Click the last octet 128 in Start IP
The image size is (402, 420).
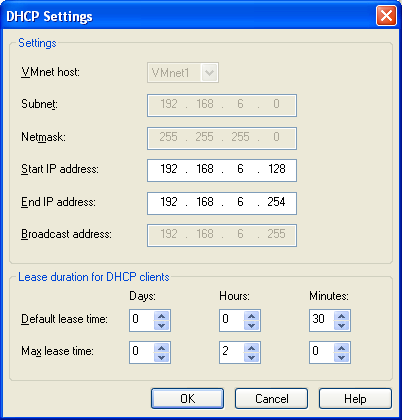(x=277, y=169)
